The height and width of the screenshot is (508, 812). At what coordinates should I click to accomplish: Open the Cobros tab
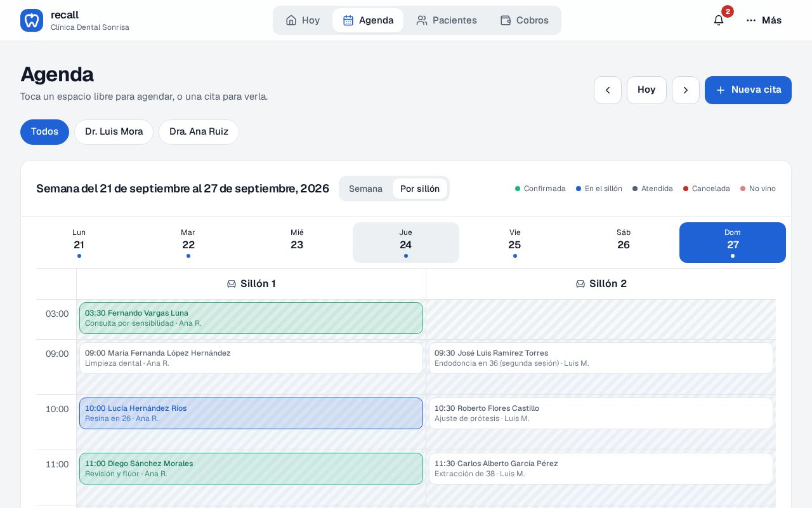(x=524, y=20)
